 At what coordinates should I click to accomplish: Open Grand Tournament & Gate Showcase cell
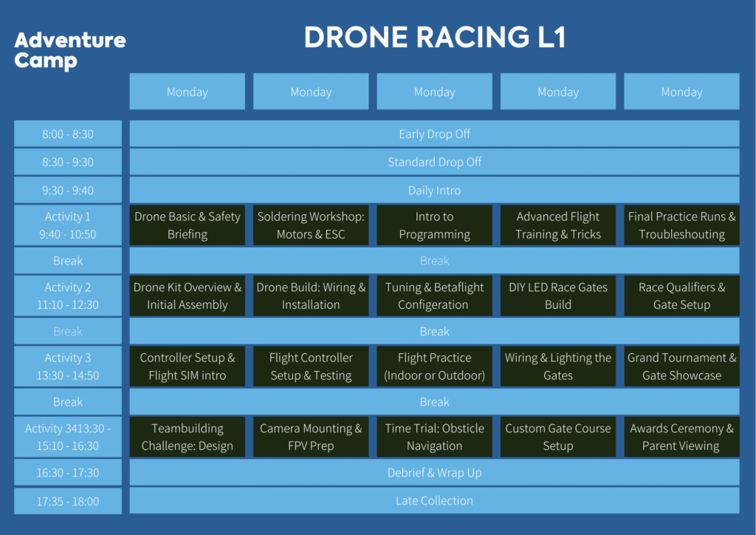pos(681,367)
